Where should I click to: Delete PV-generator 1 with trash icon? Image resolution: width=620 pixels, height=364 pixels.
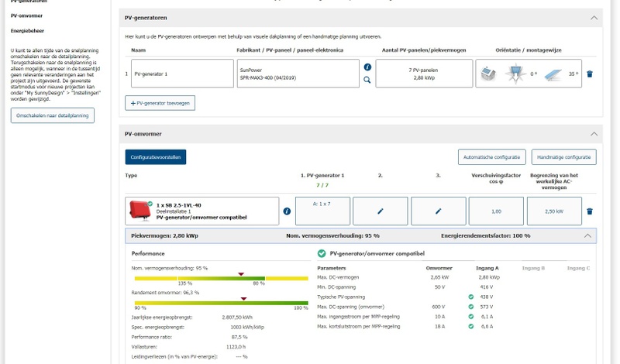coord(590,74)
